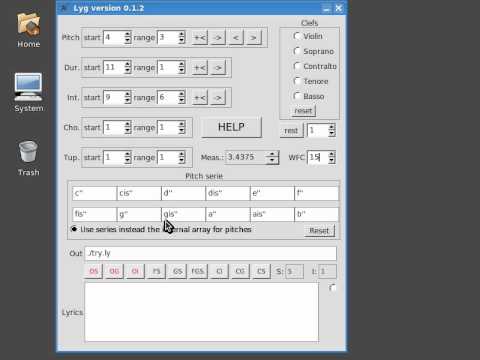Click the d'' pitch serie cell
480x360 pixels.
[183, 193]
